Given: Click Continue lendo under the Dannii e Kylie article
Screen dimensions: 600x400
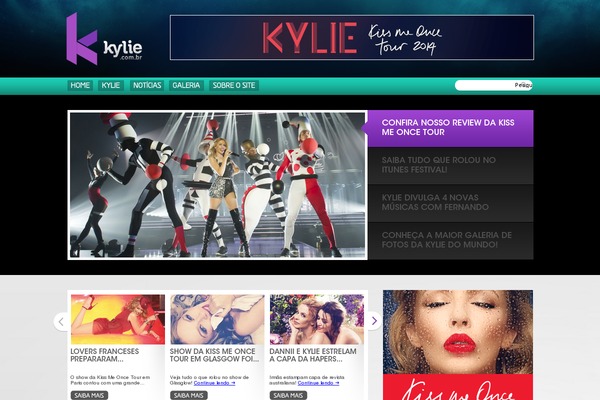Looking at the screenshot, I should [318, 383].
